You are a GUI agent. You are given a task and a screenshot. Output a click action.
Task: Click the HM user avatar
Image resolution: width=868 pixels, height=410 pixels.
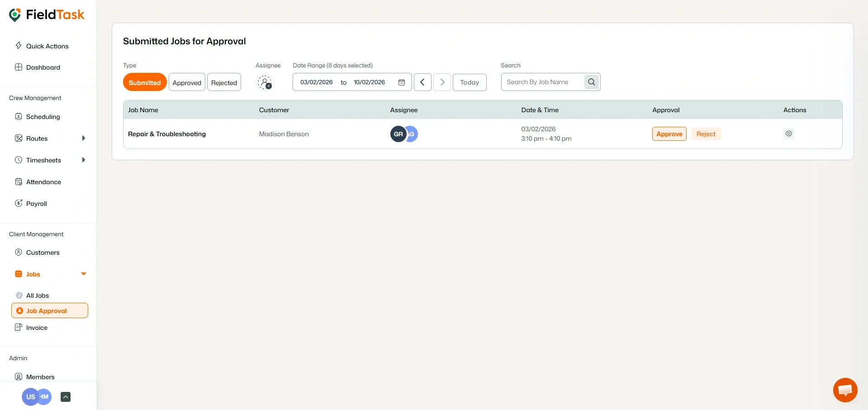[x=45, y=397]
